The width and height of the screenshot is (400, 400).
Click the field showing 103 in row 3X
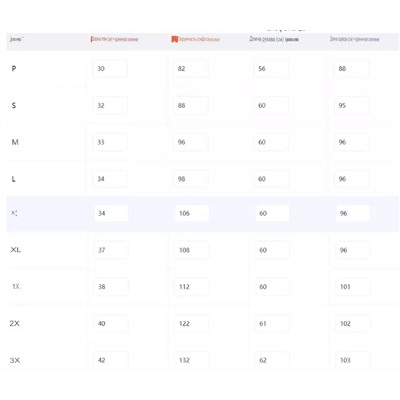(x=353, y=360)
